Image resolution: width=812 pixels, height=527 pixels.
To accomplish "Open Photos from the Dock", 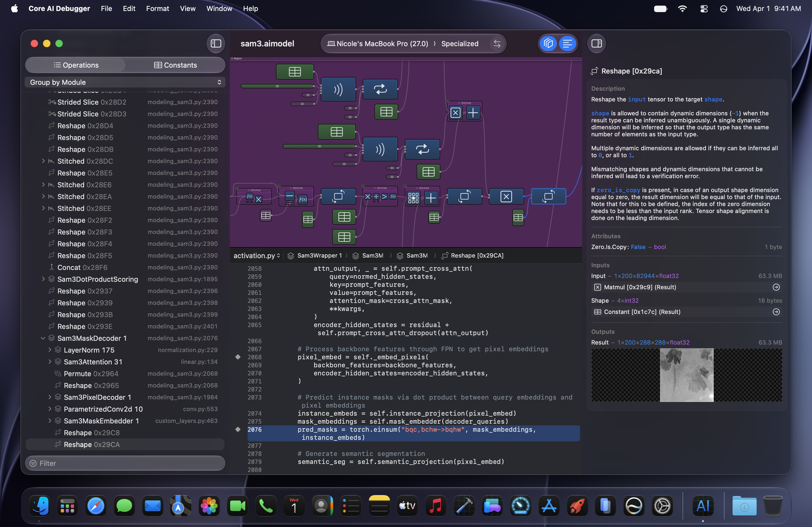I will pyautogui.click(x=209, y=506).
